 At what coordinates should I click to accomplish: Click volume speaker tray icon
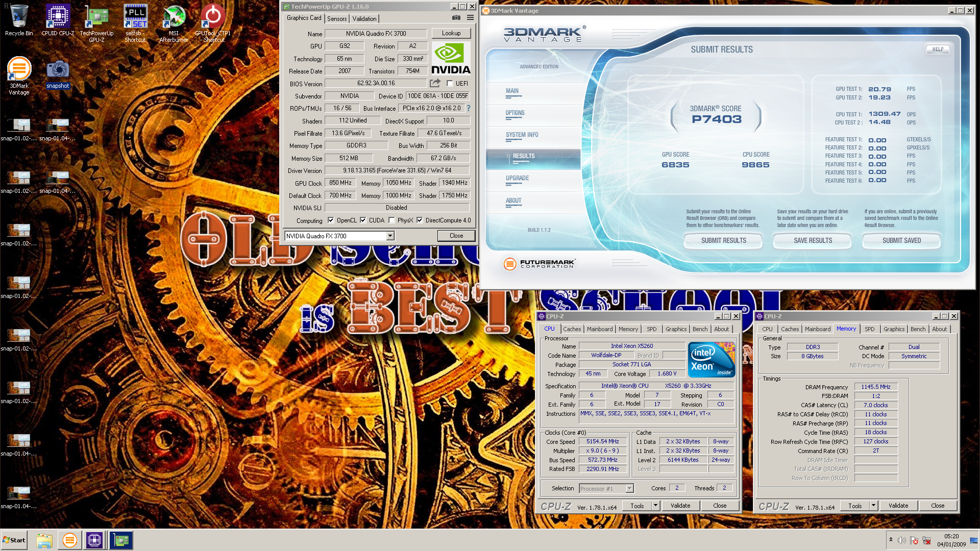click(x=902, y=540)
